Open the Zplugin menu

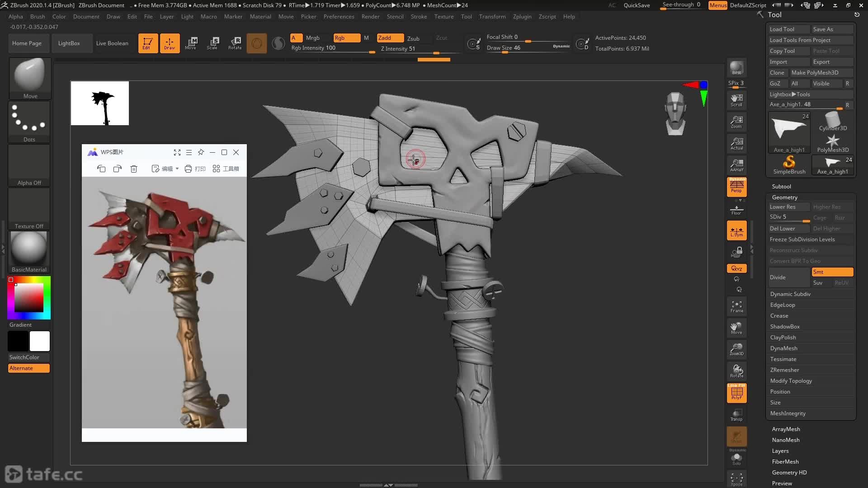tap(522, 17)
